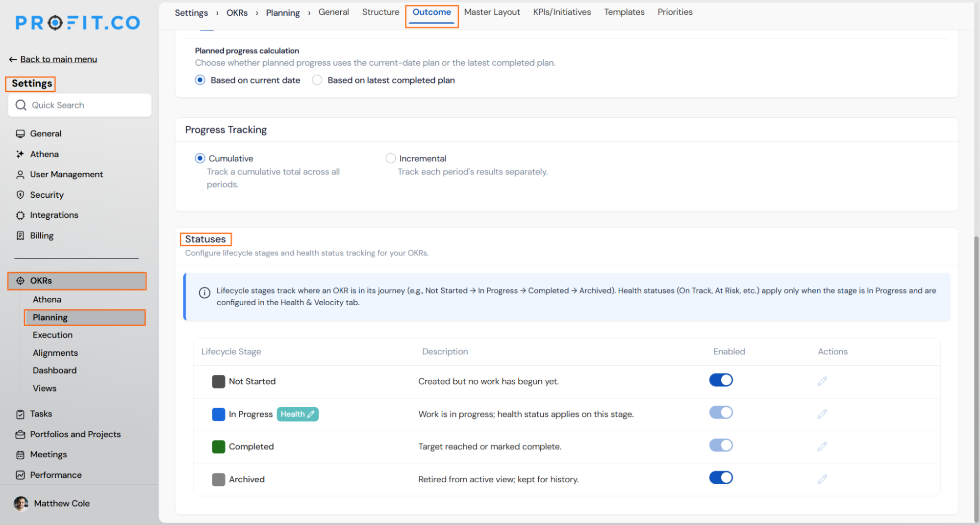Click the Completed green color swatch
The height and width of the screenshot is (525, 980).
tap(219, 447)
